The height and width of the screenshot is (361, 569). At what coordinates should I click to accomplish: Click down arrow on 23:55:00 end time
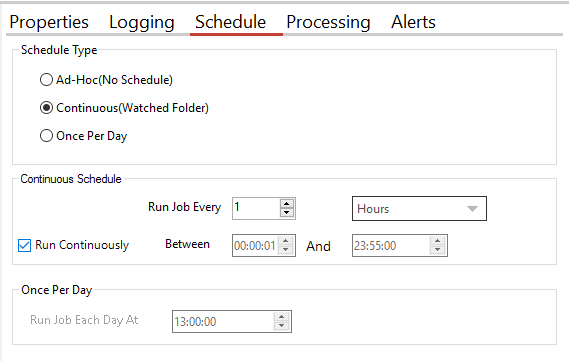[438, 250]
